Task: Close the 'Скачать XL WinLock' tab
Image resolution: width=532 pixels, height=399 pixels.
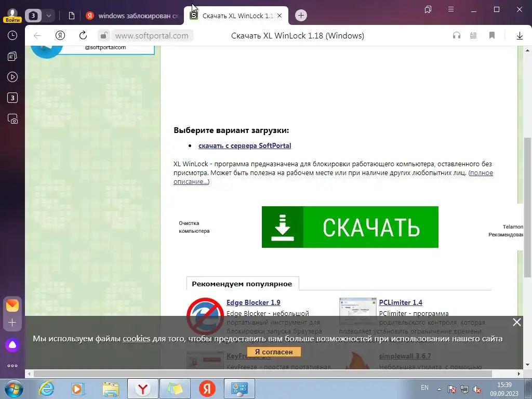Action: 280,16
